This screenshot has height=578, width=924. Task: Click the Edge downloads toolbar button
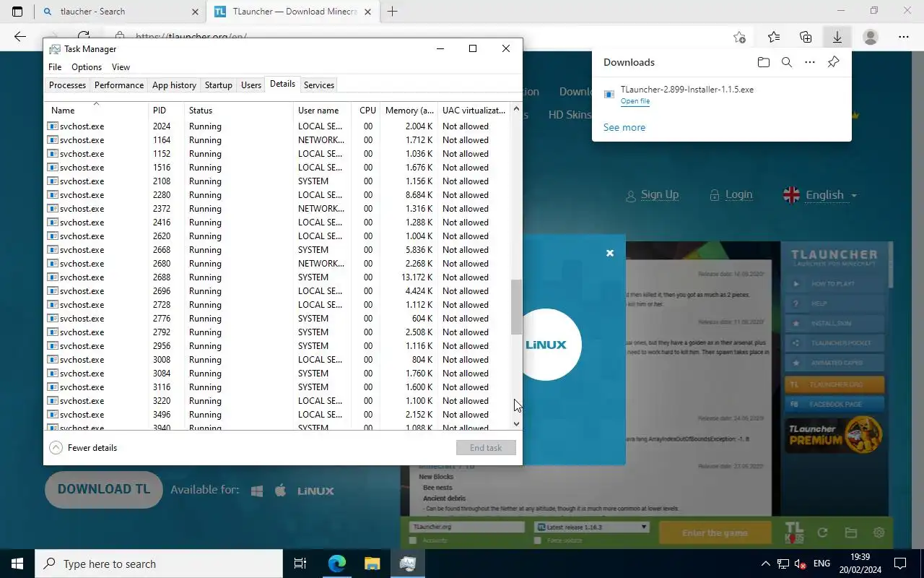(837, 37)
